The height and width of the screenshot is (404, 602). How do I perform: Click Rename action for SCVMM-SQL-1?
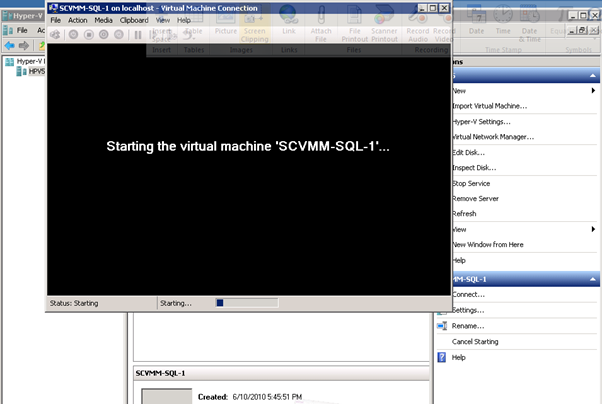pyautogui.click(x=468, y=326)
